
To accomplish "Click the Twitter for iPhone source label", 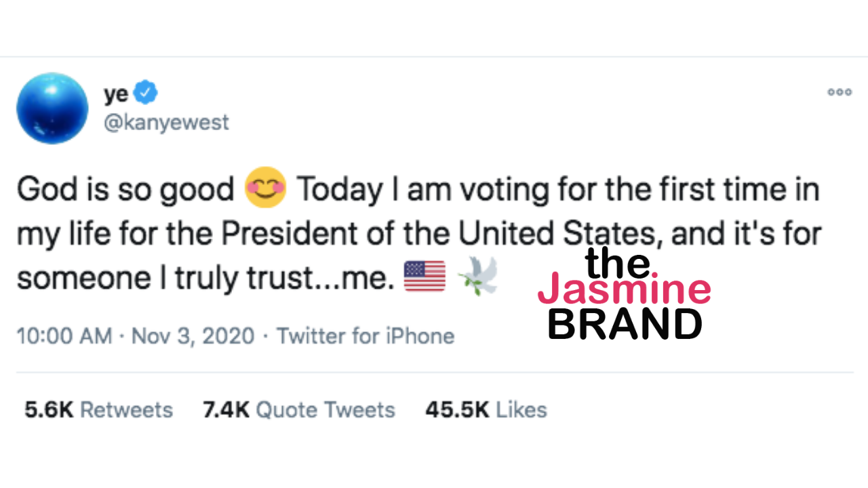I will [365, 335].
